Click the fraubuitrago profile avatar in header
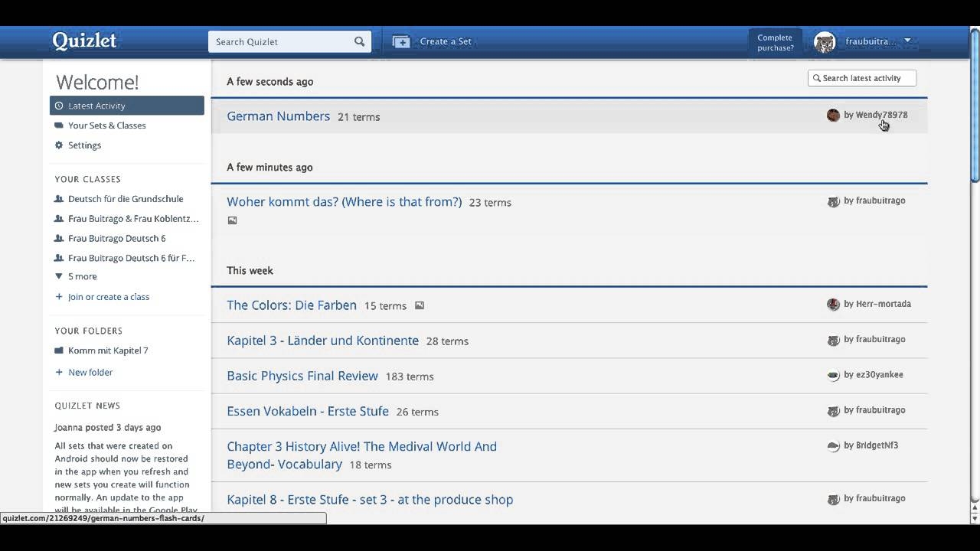Image resolution: width=980 pixels, height=551 pixels. 825,42
